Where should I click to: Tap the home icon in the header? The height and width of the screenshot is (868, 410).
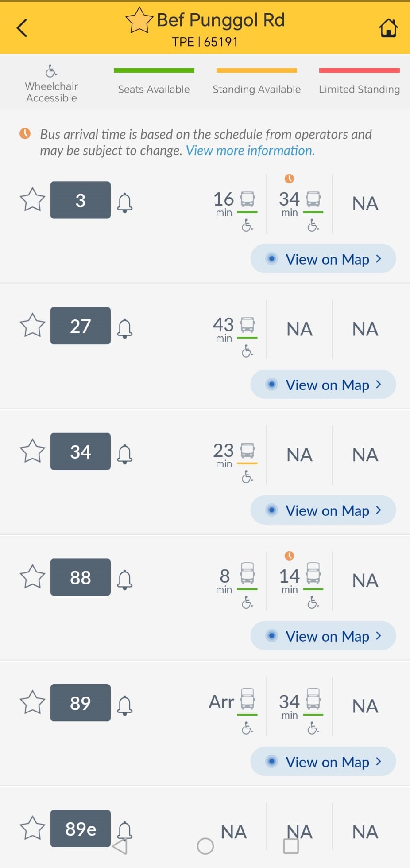point(388,28)
